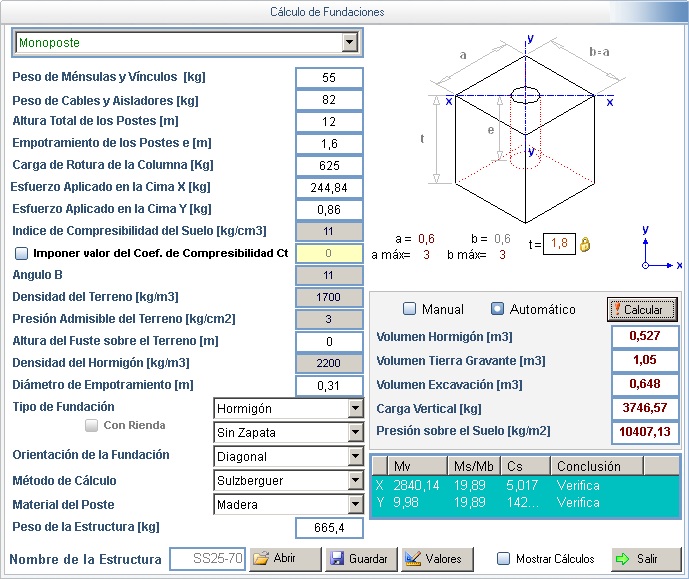Click Peso de la Estructura field

[329, 528]
